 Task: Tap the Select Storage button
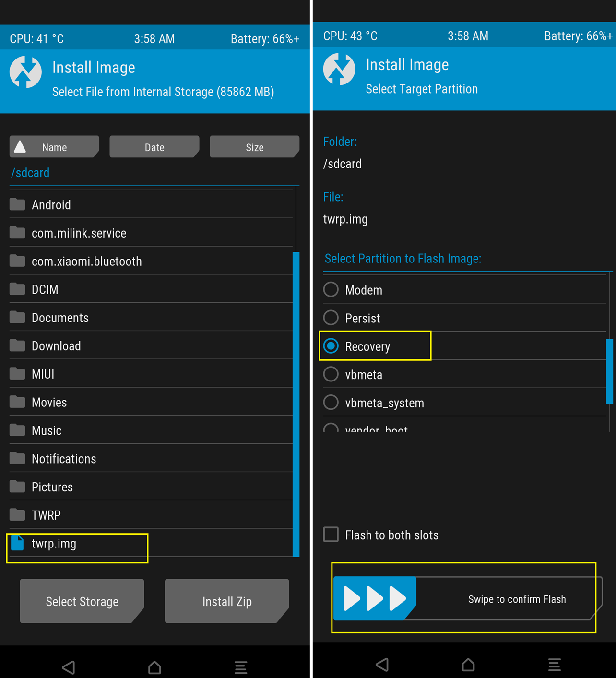point(82,601)
